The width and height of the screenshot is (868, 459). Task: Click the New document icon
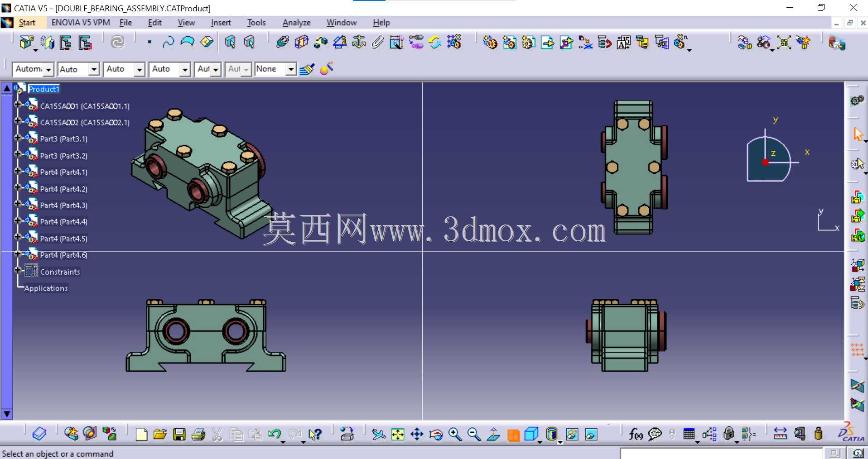pos(141,435)
